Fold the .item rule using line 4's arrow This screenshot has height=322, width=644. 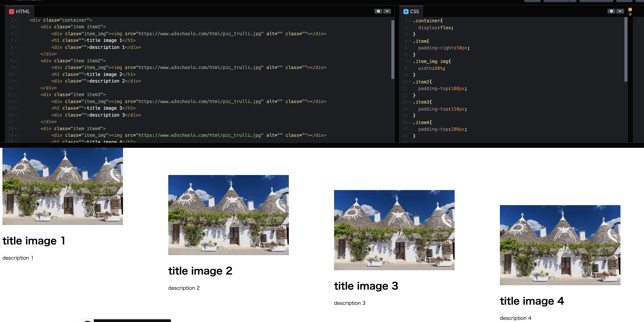point(410,41)
